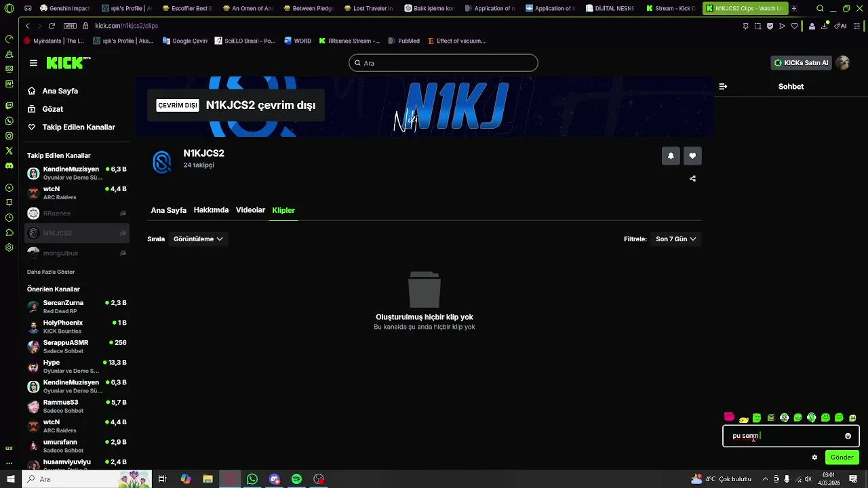Screen dimensions: 868x488
Task: Open the Sırala Görüntüleme dropdown
Action: (198, 239)
